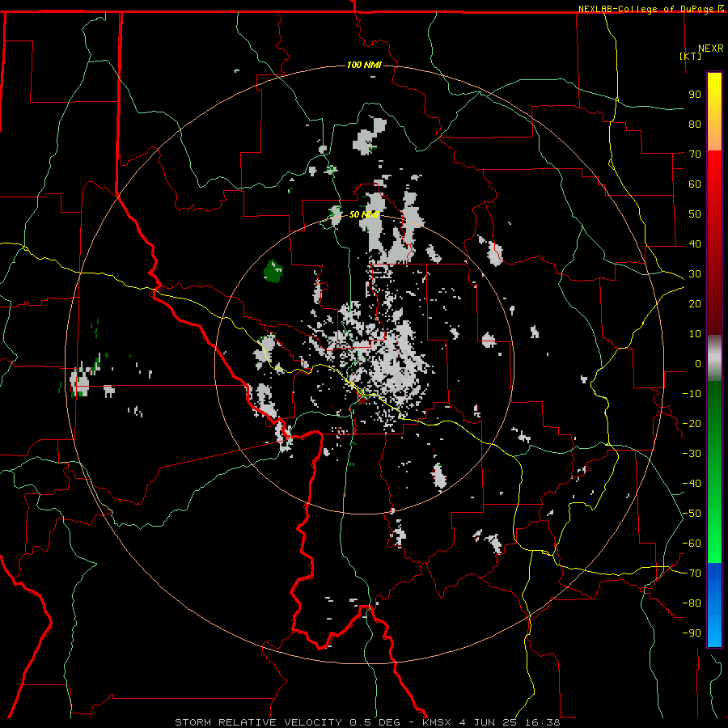728x728 pixels.
Task: Click the positive 40 scale value
Action: click(695, 244)
